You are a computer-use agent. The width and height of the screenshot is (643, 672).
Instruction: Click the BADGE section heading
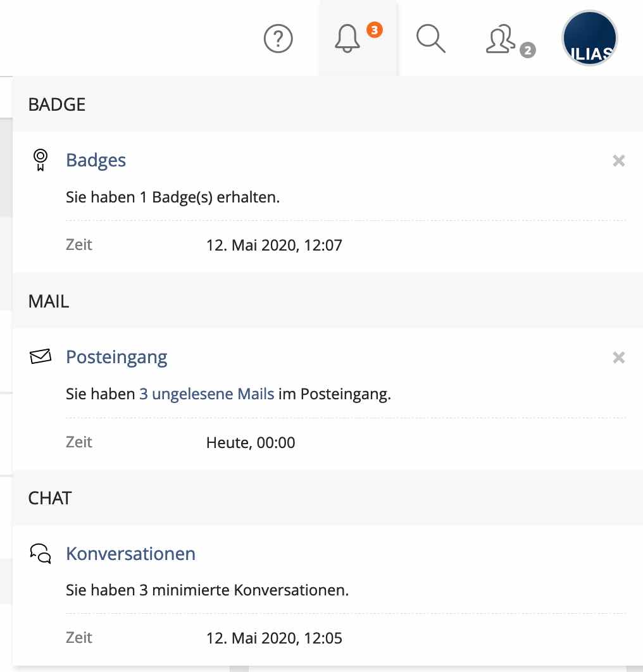pos(57,104)
